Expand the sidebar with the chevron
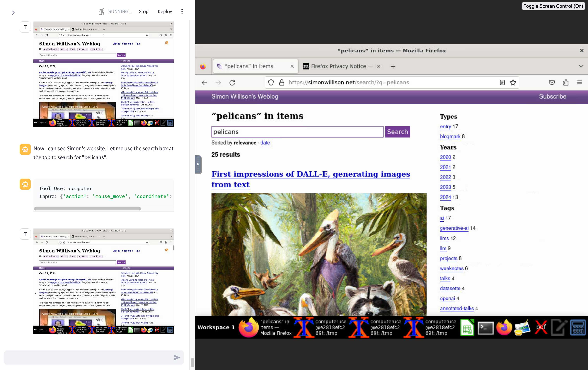This screenshot has width=588, height=370. coord(13,13)
